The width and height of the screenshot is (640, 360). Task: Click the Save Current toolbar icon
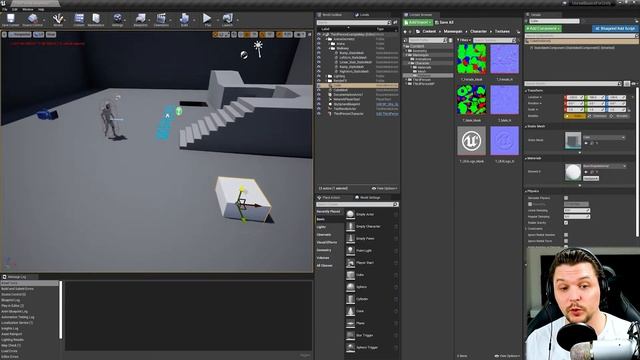(10, 20)
